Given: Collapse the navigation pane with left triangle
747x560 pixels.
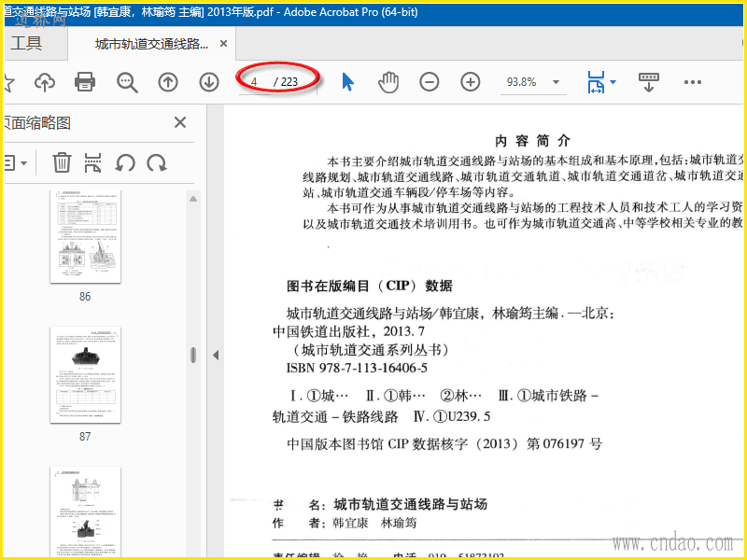Looking at the screenshot, I should [x=216, y=355].
